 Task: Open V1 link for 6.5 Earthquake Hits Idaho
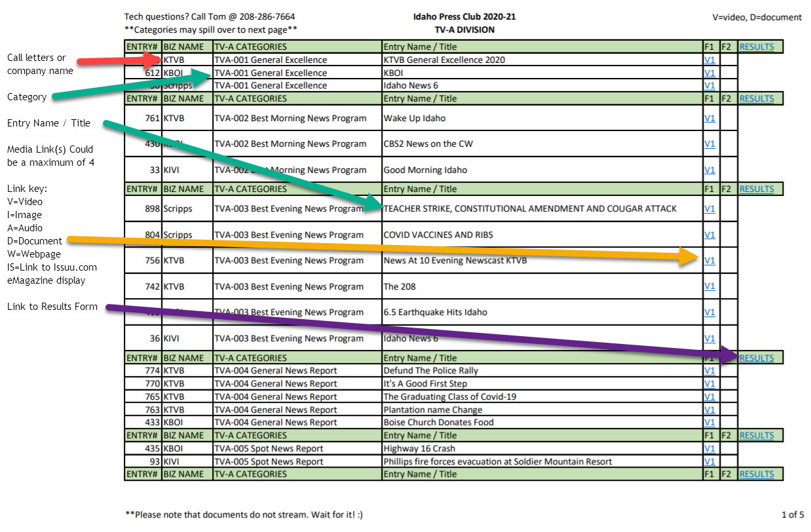coord(709,313)
